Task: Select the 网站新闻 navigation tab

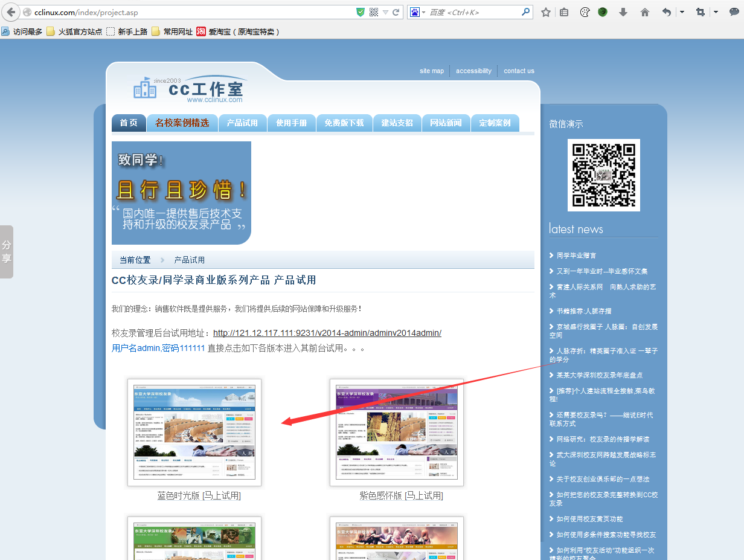Action: click(446, 123)
